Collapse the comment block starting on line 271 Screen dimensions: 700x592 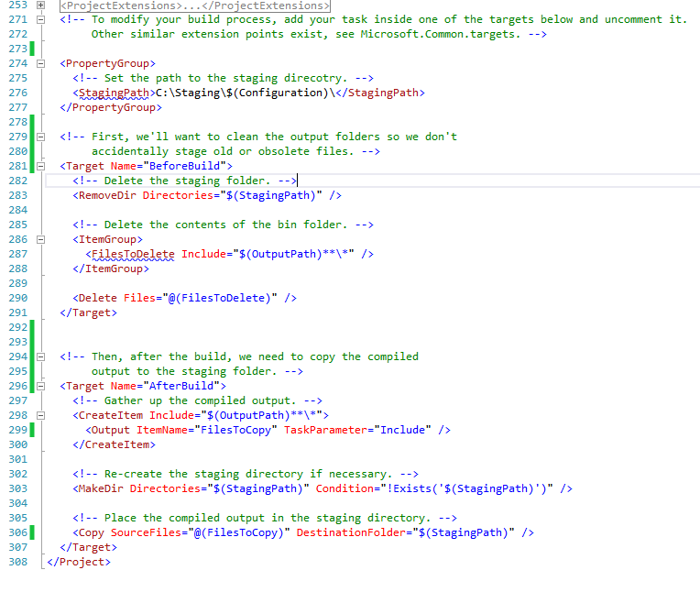[x=40, y=19]
